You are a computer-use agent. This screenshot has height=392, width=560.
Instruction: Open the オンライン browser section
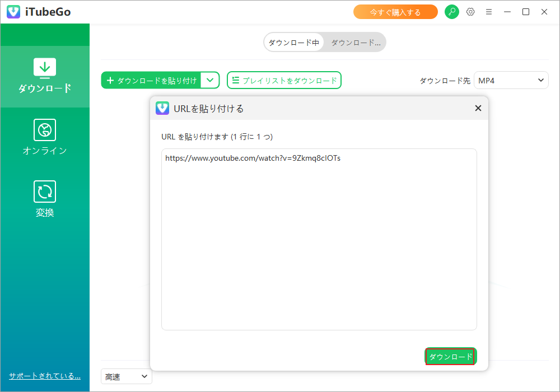tap(45, 137)
